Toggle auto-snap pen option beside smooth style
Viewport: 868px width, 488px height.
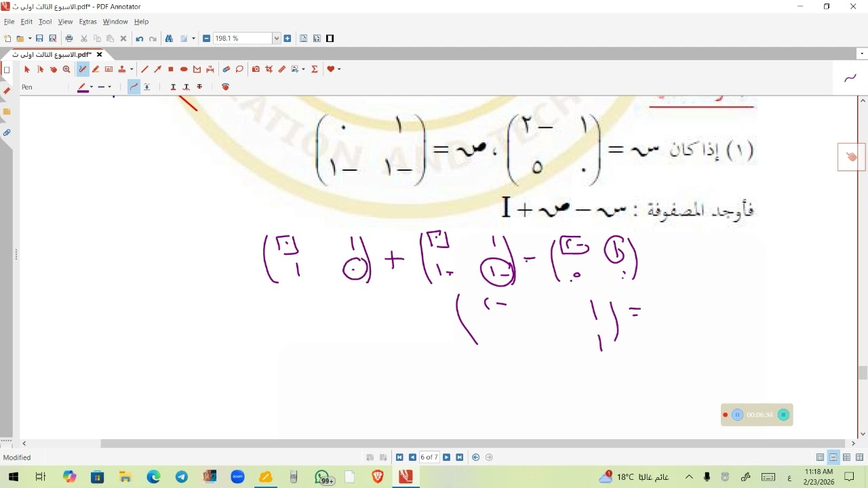[x=146, y=87]
